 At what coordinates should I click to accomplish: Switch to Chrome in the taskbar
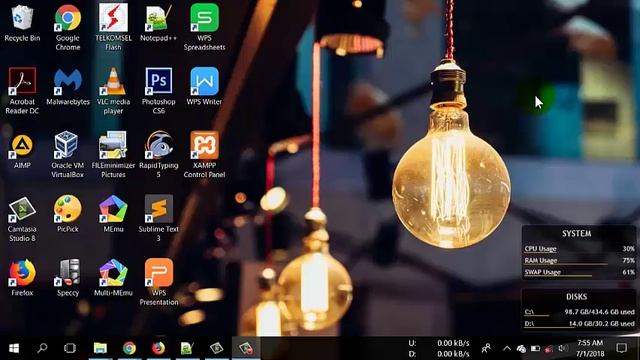(x=129, y=348)
